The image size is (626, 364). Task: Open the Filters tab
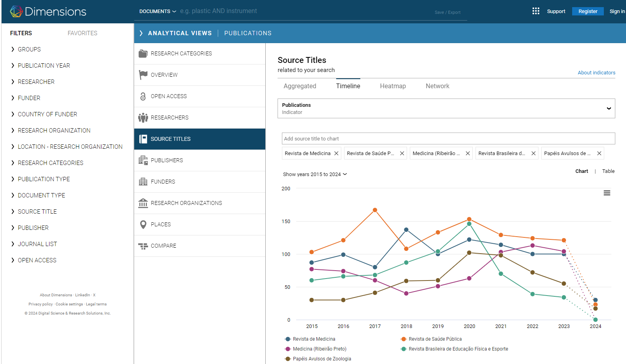tap(21, 33)
